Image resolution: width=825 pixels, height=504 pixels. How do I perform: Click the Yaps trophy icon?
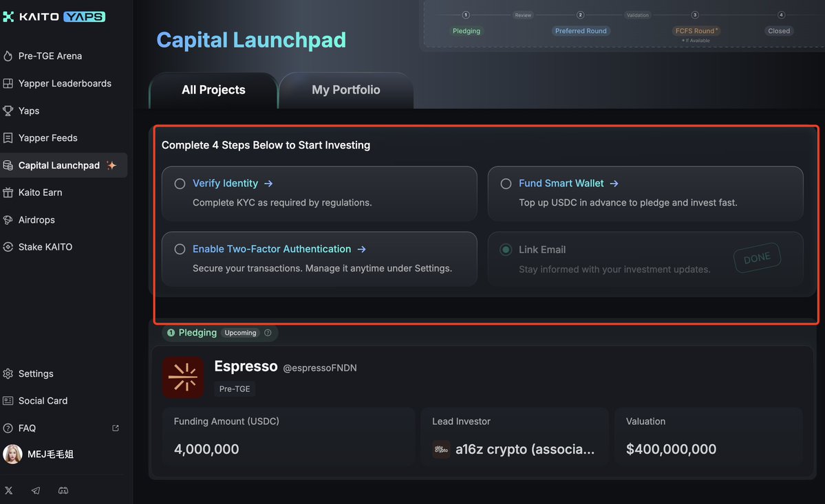click(8, 111)
